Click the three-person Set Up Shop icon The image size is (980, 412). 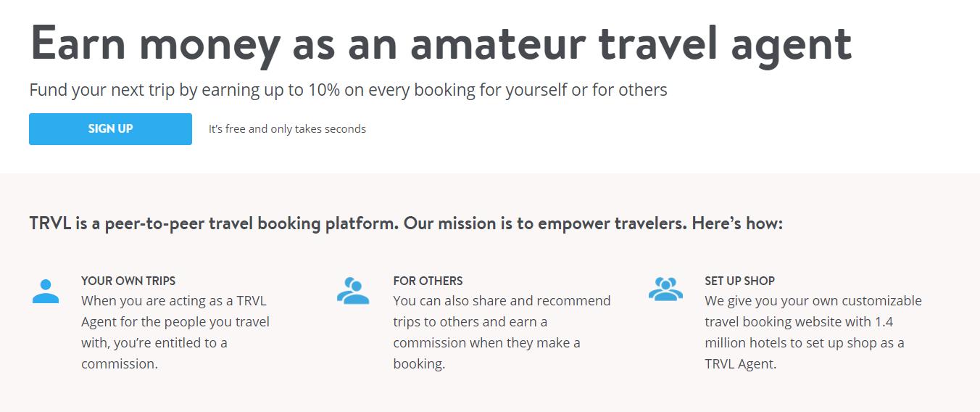point(665,289)
